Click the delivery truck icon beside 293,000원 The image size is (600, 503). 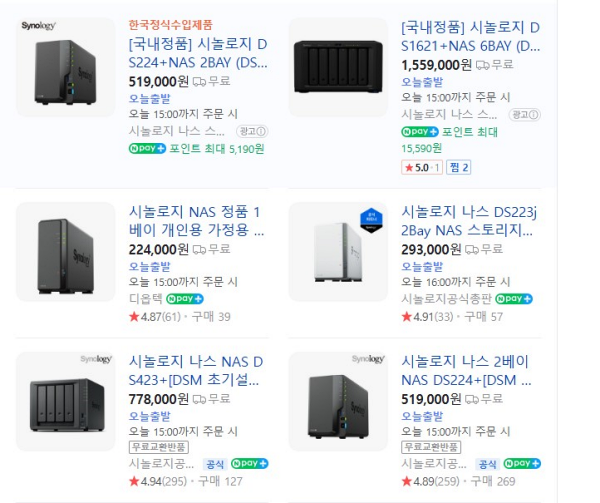(471, 249)
